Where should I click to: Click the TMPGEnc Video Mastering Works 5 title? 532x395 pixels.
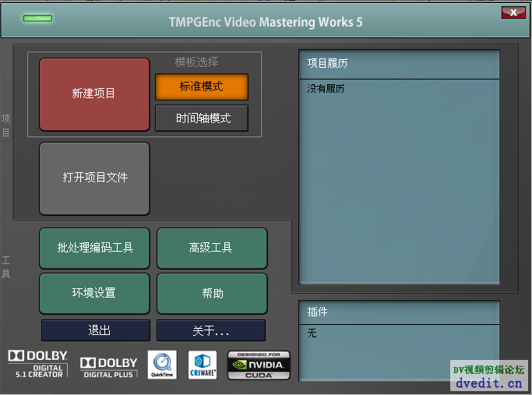[266, 23]
